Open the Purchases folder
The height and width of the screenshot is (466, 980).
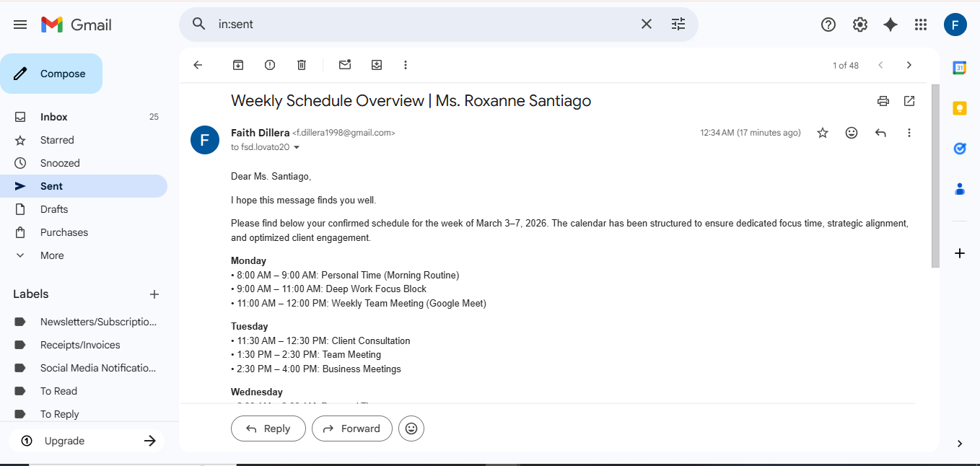click(x=84, y=232)
